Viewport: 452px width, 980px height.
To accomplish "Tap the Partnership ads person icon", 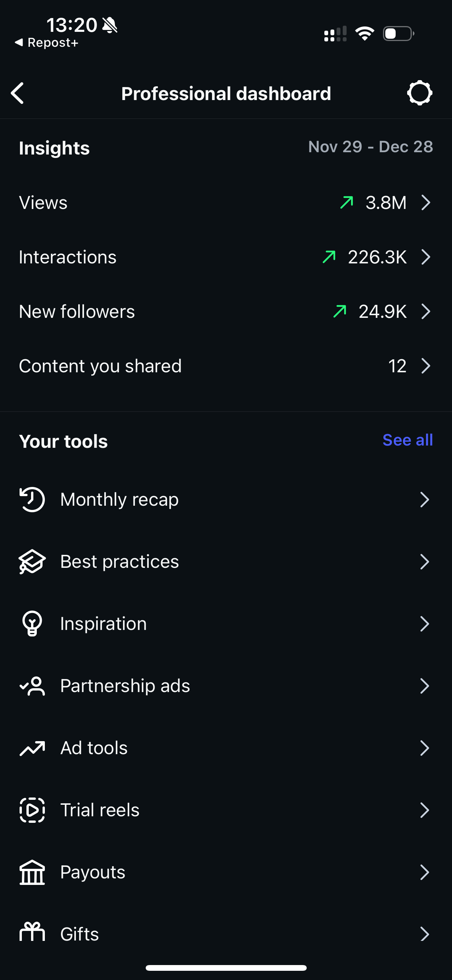I will pyautogui.click(x=32, y=686).
